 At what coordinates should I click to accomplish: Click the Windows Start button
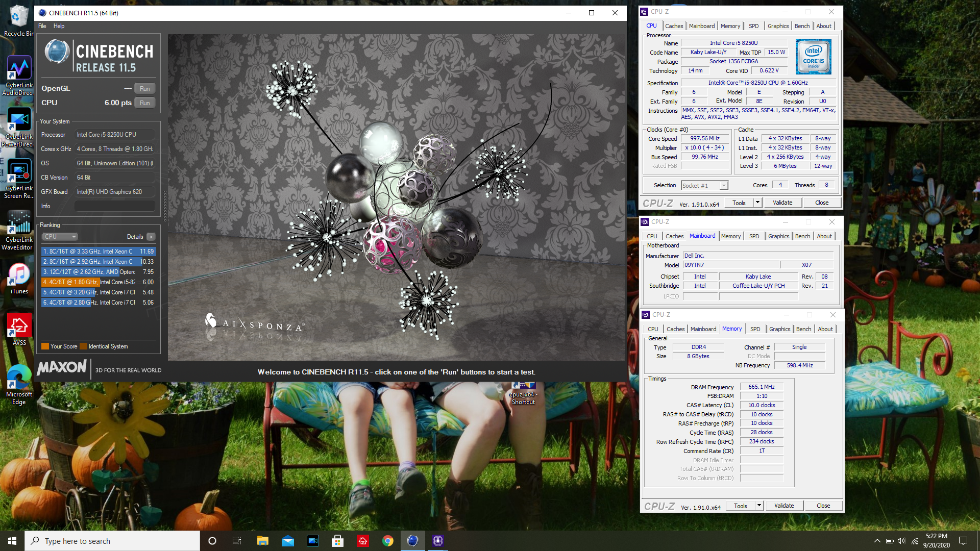click(x=12, y=541)
